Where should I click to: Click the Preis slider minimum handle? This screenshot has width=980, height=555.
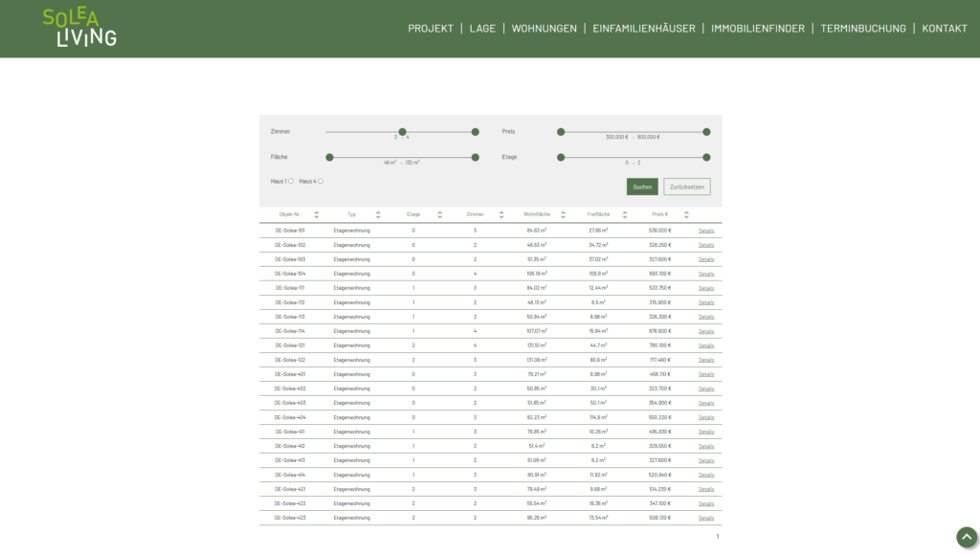[561, 132]
